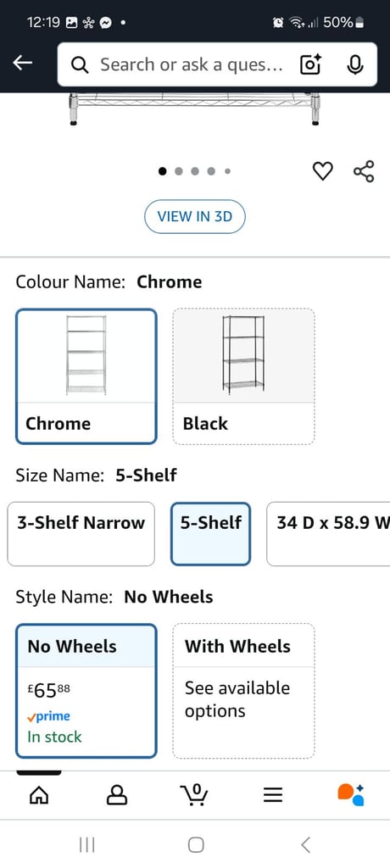Go to Amazon home tab icon
Viewport: 390px width, 868px height.
pos(38,795)
